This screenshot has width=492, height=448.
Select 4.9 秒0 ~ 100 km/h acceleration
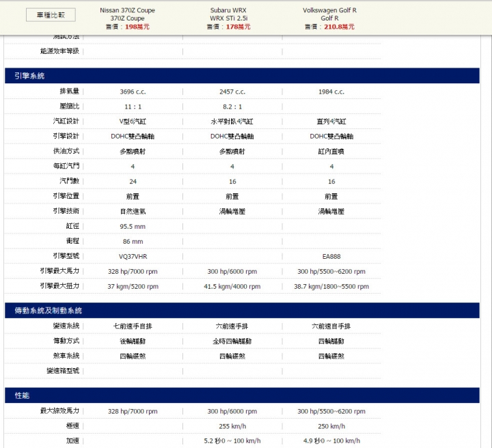[x=331, y=440]
